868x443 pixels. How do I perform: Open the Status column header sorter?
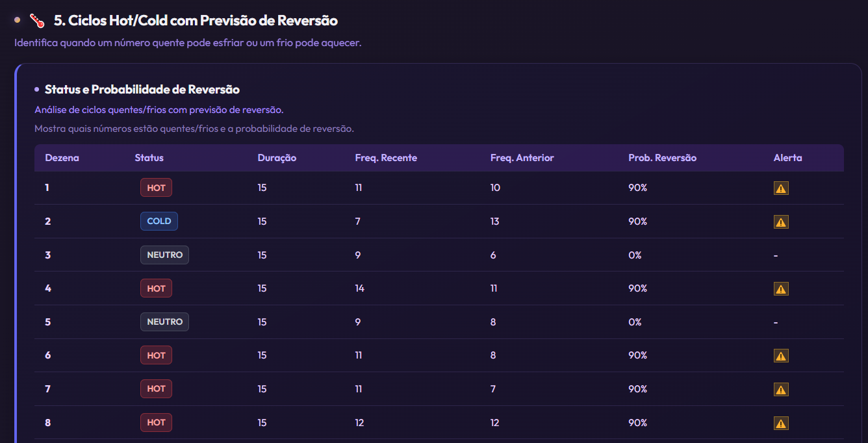tap(149, 157)
